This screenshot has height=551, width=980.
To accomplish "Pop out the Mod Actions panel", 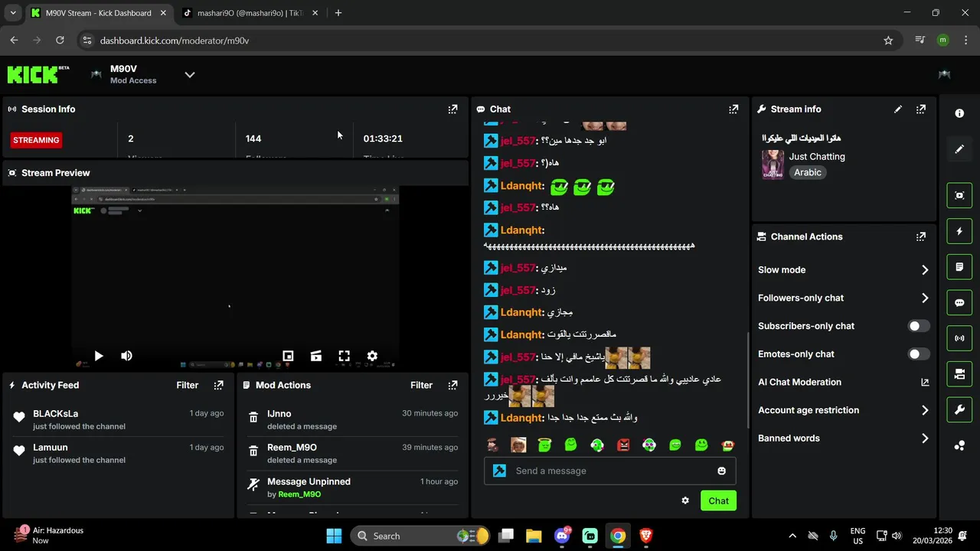I will (452, 385).
